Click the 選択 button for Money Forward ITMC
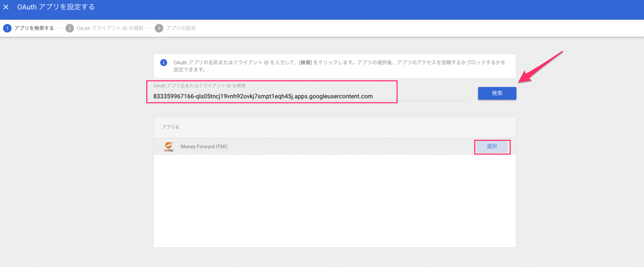 [492, 147]
